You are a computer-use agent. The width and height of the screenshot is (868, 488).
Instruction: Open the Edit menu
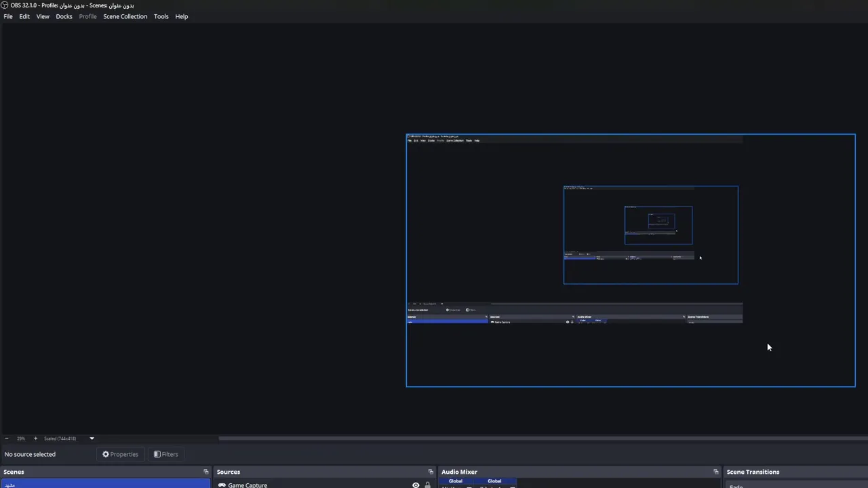(x=24, y=16)
